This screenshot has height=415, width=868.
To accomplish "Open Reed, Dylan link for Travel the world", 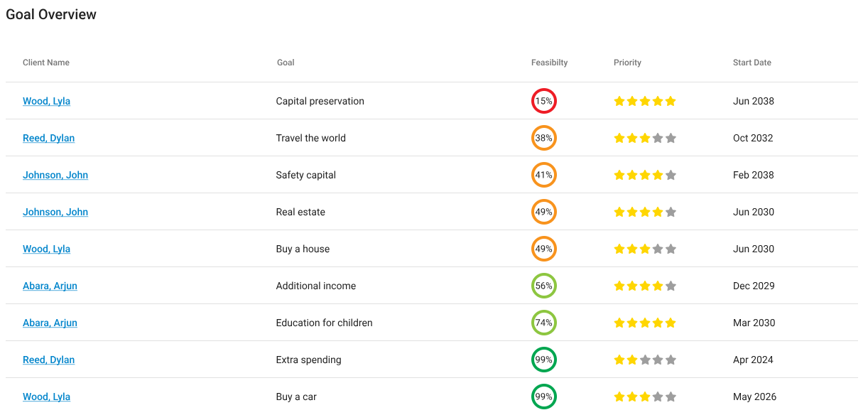I will coord(48,138).
